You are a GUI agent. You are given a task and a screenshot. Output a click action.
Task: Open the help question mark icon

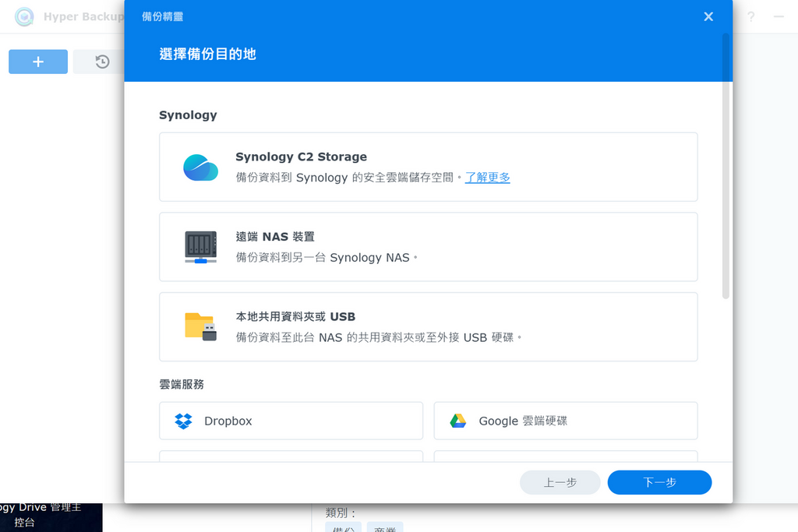[751, 17]
